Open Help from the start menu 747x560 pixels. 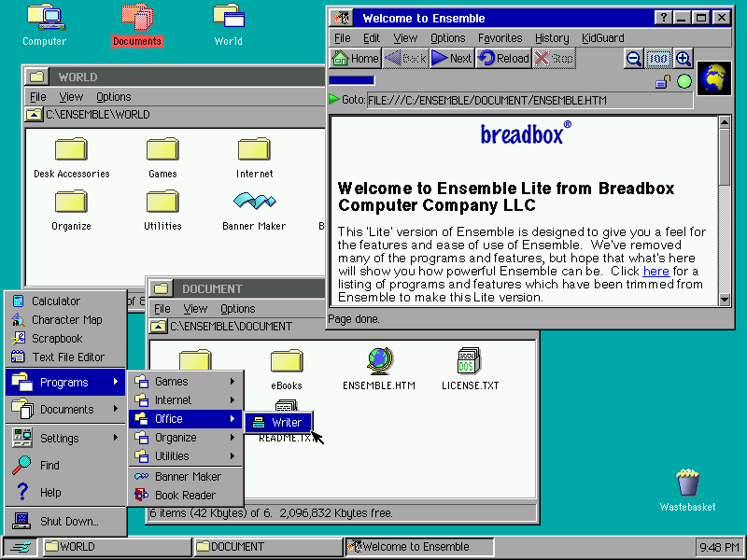65,493
